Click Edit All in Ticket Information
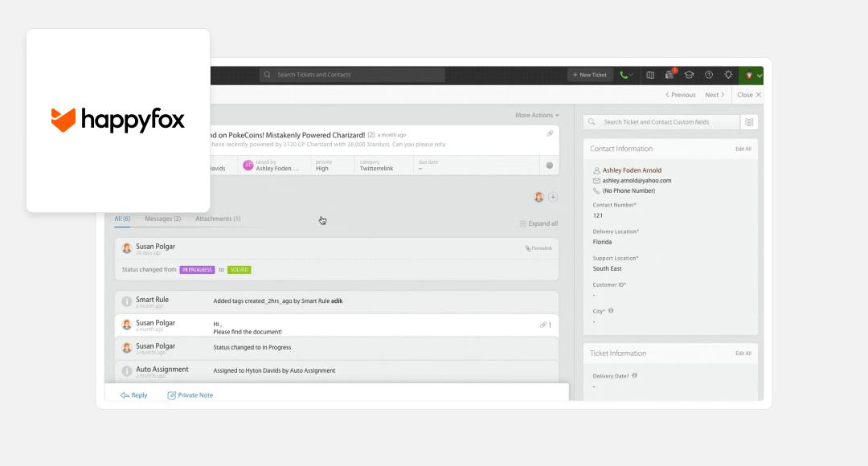This screenshot has height=466, width=868. click(x=743, y=353)
